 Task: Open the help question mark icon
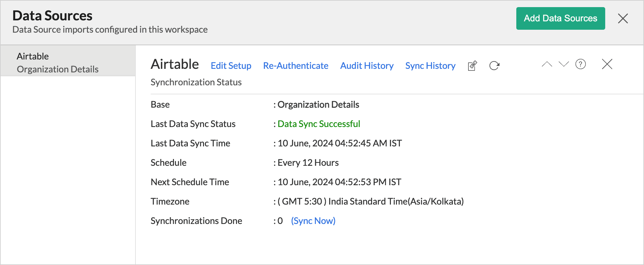coord(581,64)
